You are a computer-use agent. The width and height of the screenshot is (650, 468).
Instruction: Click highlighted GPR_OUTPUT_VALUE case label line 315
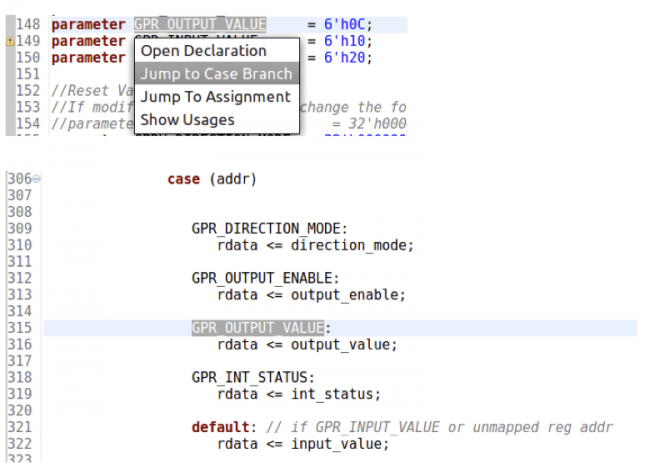(x=257, y=328)
